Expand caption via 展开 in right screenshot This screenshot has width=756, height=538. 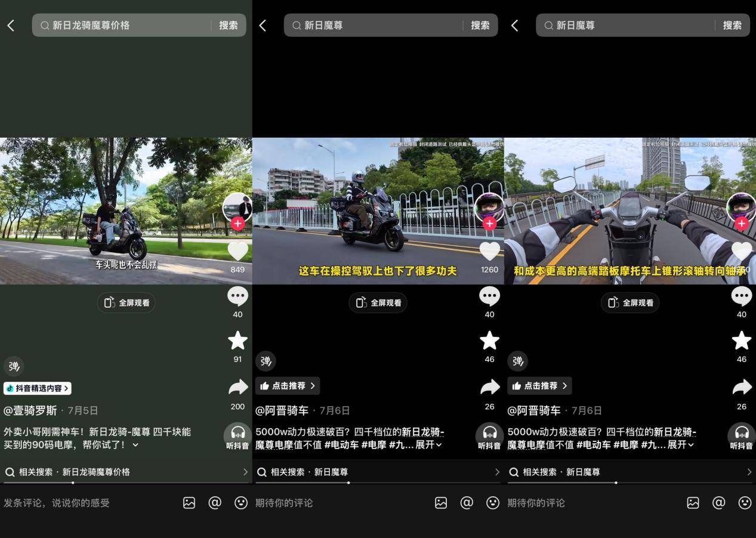click(680, 445)
